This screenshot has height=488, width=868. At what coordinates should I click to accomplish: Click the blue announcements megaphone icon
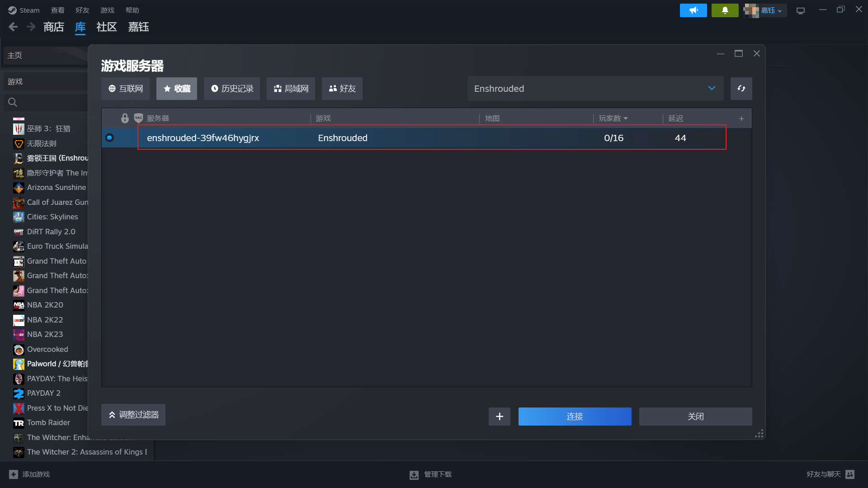click(x=693, y=10)
